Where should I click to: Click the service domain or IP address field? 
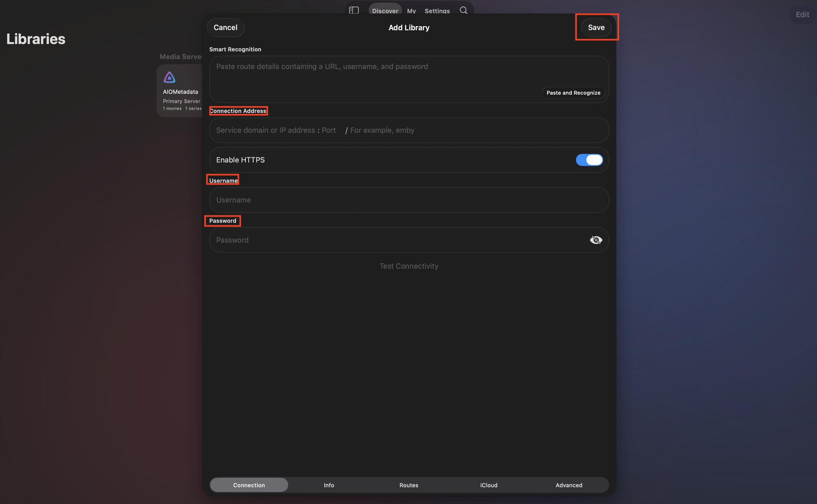pos(266,130)
